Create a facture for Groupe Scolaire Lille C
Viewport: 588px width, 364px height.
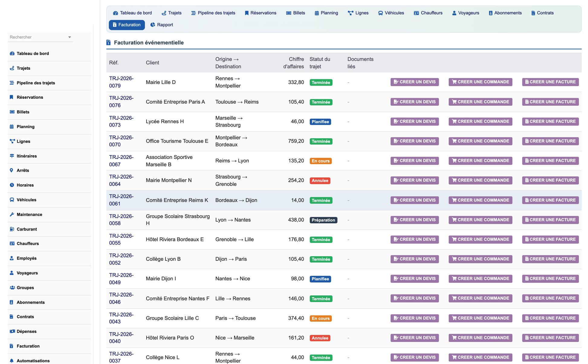pos(551,318)
